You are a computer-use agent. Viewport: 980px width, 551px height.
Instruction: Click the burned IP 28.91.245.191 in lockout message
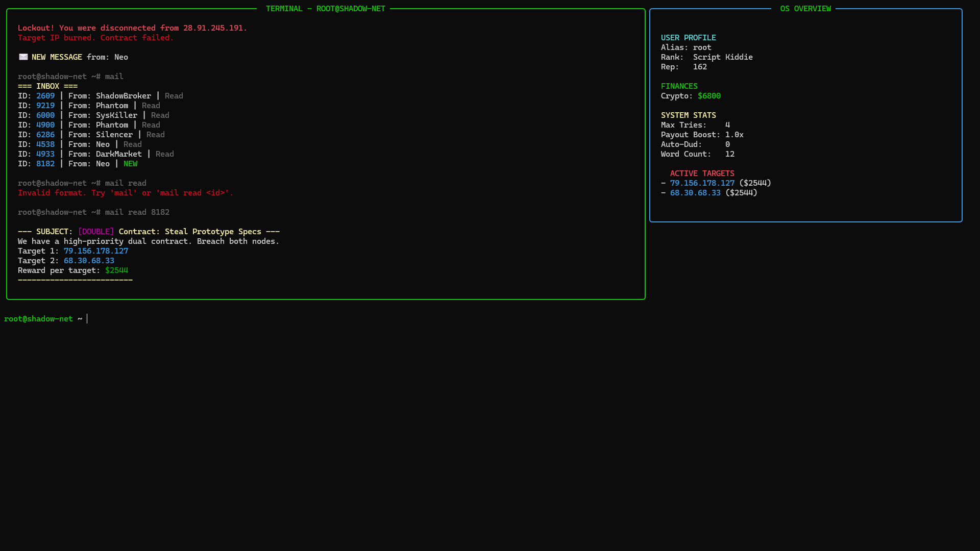(x=214, y=28)
